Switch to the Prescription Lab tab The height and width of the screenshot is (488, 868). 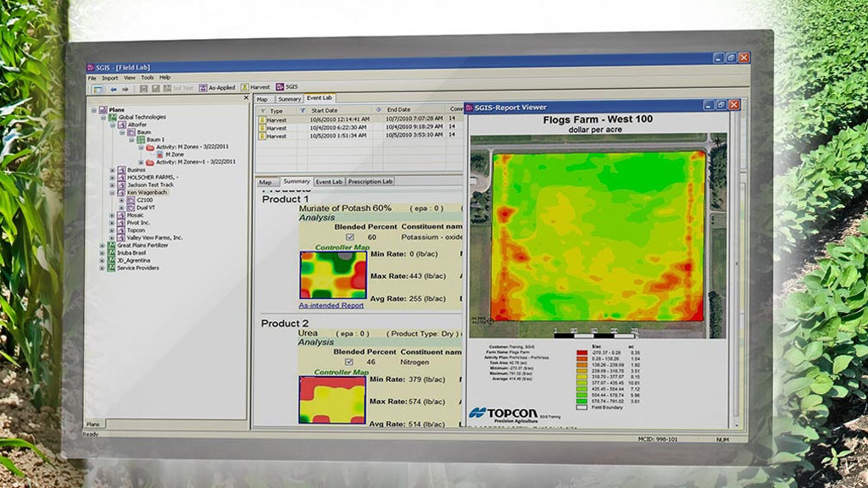[370, 181]
